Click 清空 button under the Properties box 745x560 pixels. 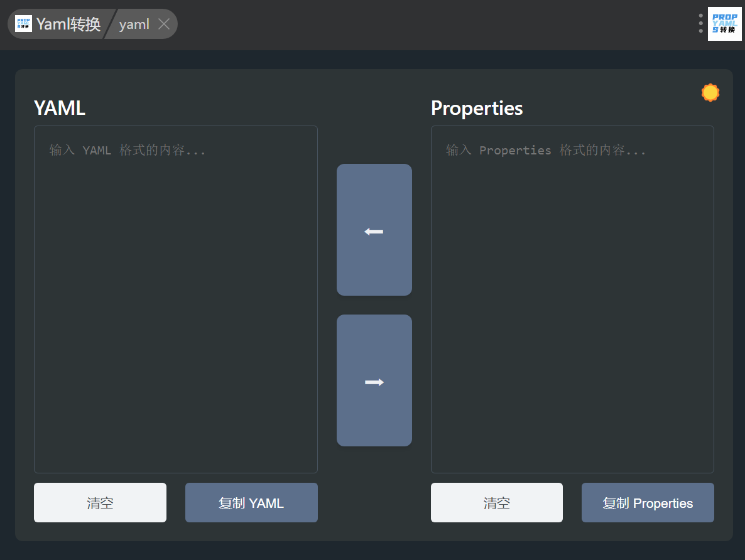tap(496, 502)
